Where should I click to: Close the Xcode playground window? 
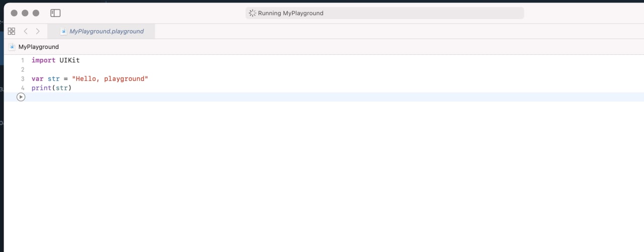[x=14, y=13]
